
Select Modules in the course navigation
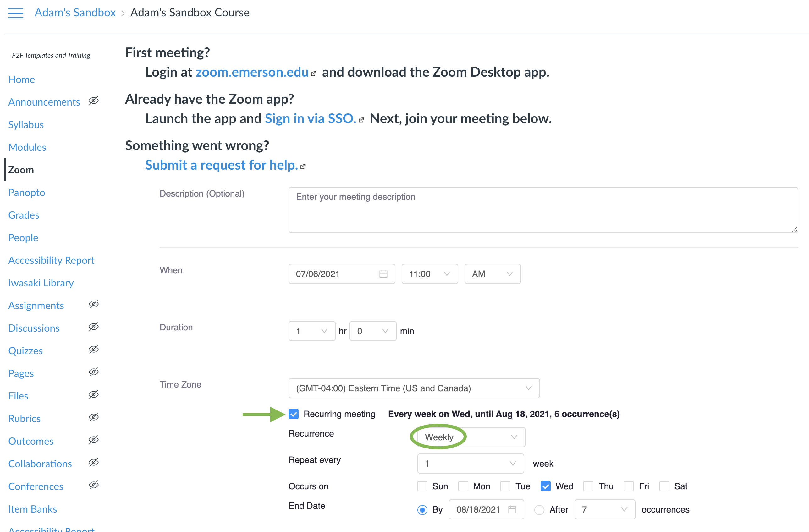click(27, 147)
